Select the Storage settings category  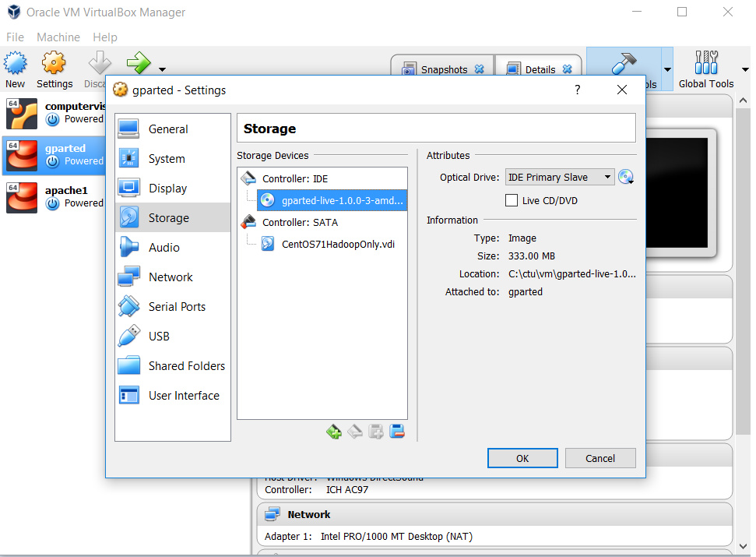pyautogui.click(x=173, y=217)
